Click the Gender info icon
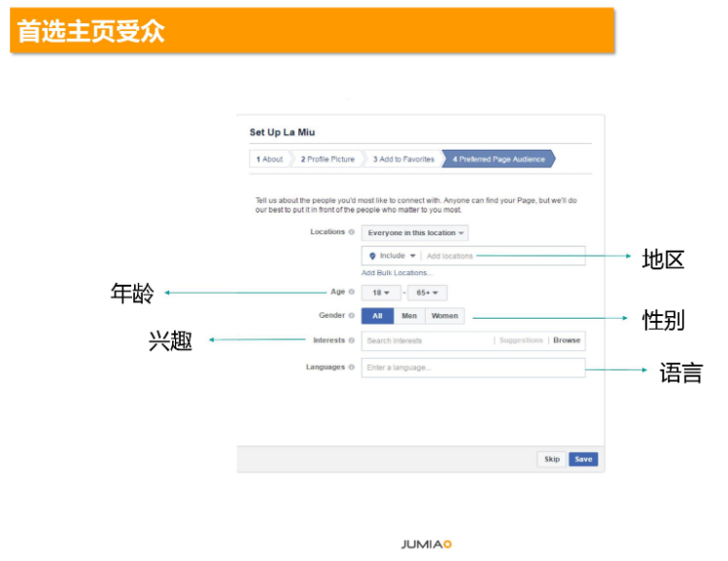Image resolution: width=728 pixels, height=561 pixels. [x=352, y=315]
